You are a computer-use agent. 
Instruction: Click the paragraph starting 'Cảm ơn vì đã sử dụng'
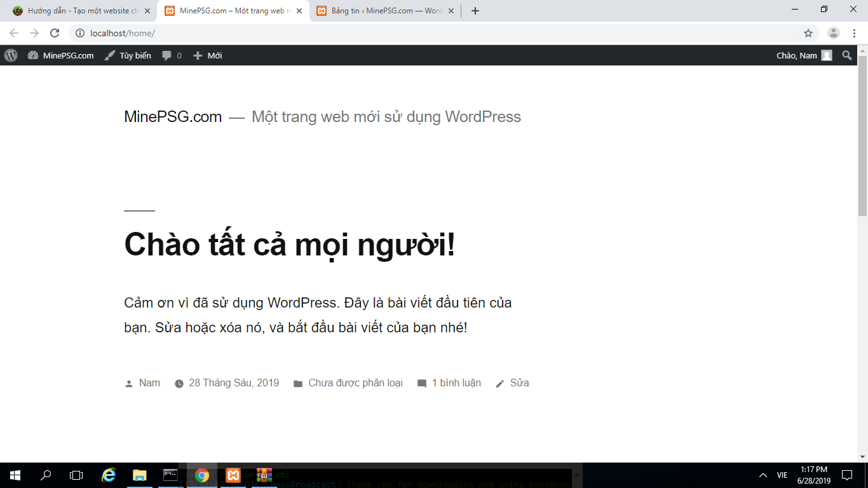318,315
